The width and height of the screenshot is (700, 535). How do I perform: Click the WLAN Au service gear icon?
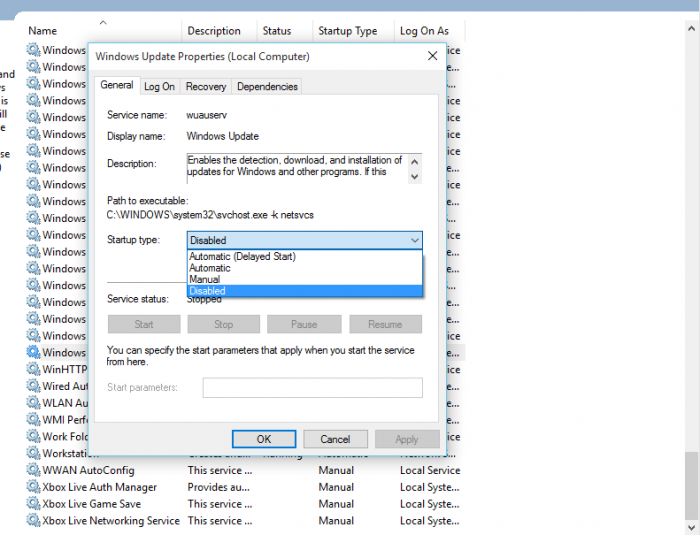pos(33,403)
